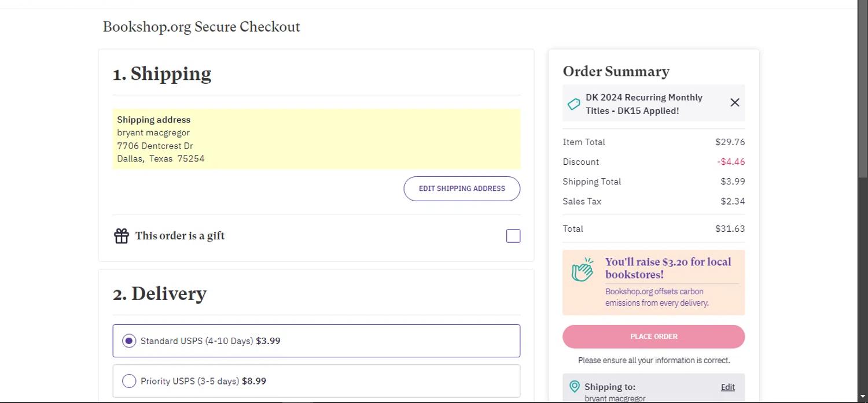The image size is (868, 403).
Task: Click the gift box icon
Action: pos(122,236)
